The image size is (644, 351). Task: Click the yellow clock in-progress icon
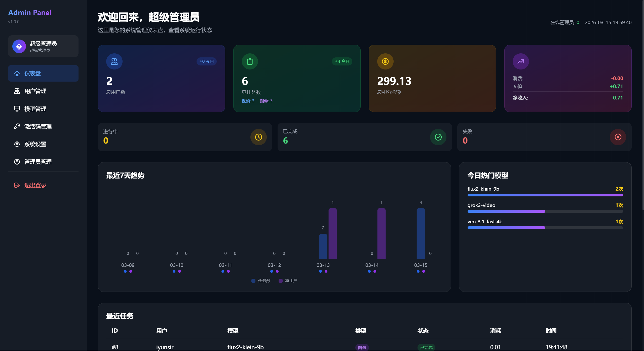[x=258, y=137]
